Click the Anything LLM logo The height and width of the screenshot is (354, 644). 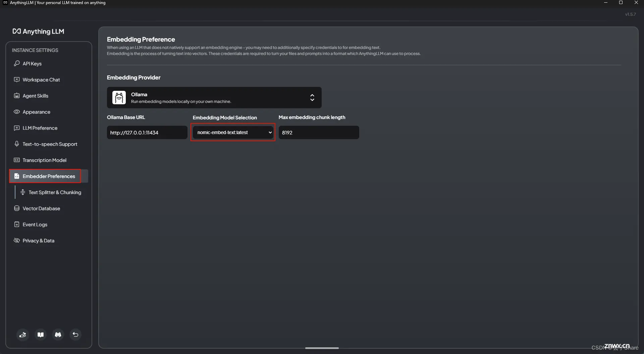point(38,31)
